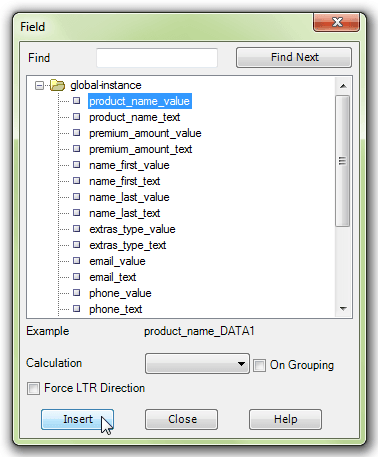The image size is (378, 457).
Task: Click field icon beside premium_amount_text
Action: 77,149
